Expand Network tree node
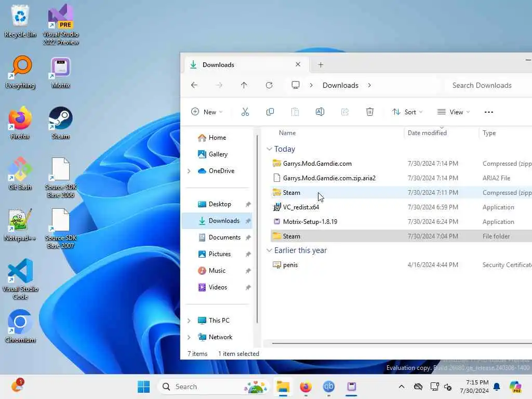 coord(189,337)
